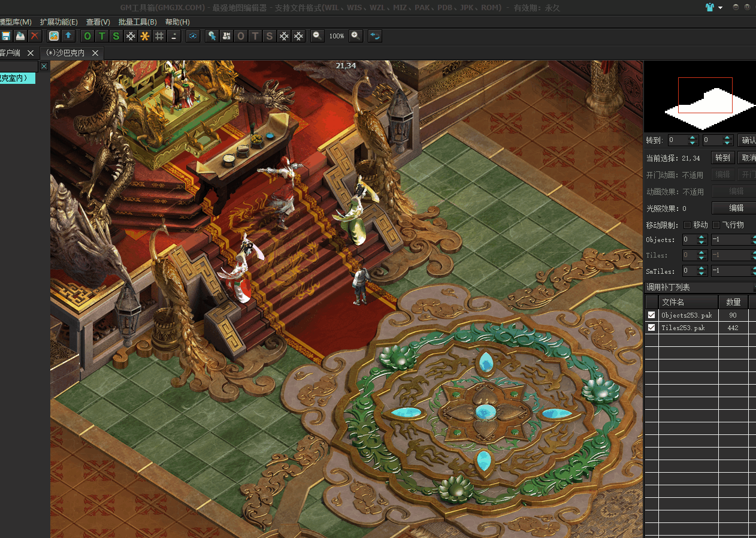Click the gray T edit-mode icon
756x538 pixels.
click(x=255, y=36)
